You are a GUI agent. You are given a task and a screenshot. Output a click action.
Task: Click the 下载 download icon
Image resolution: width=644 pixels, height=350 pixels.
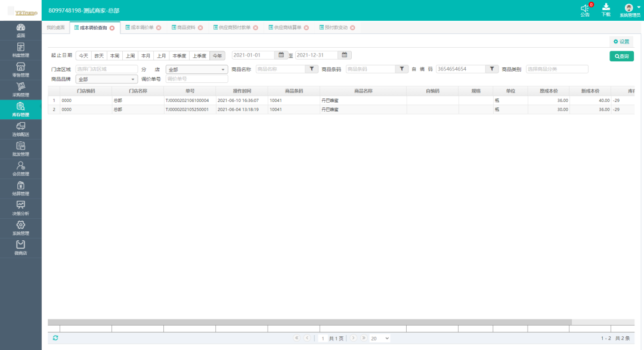click(x=606, y=7)
